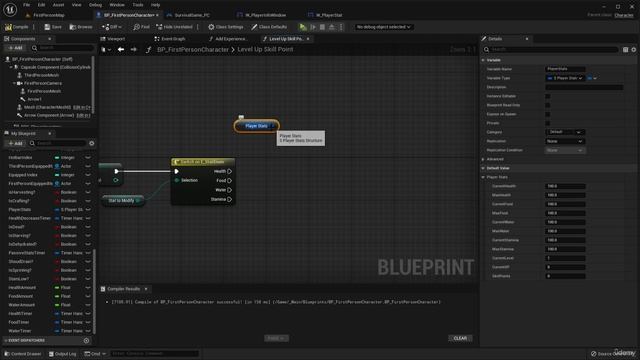Image resolution: width=640 pixels, height=360 pixels.
Task: Toggle visibility eye for HealthAmount variable
Action: coord(88,288)
